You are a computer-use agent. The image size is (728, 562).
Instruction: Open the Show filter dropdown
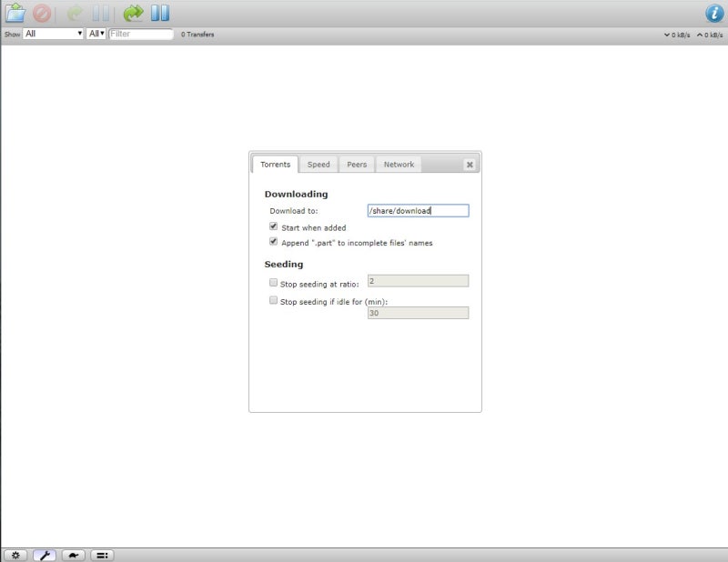(x=51, y=34)
